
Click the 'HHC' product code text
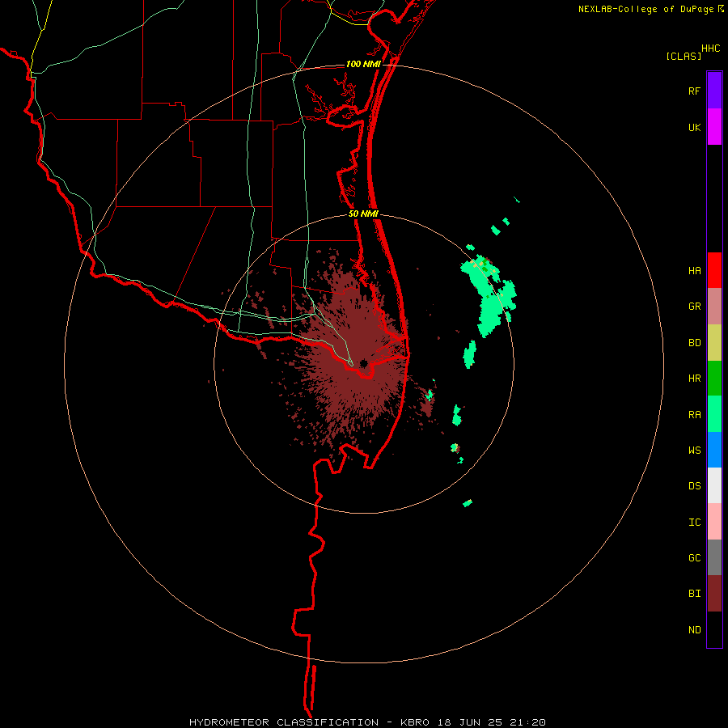(x=710, y=49)
